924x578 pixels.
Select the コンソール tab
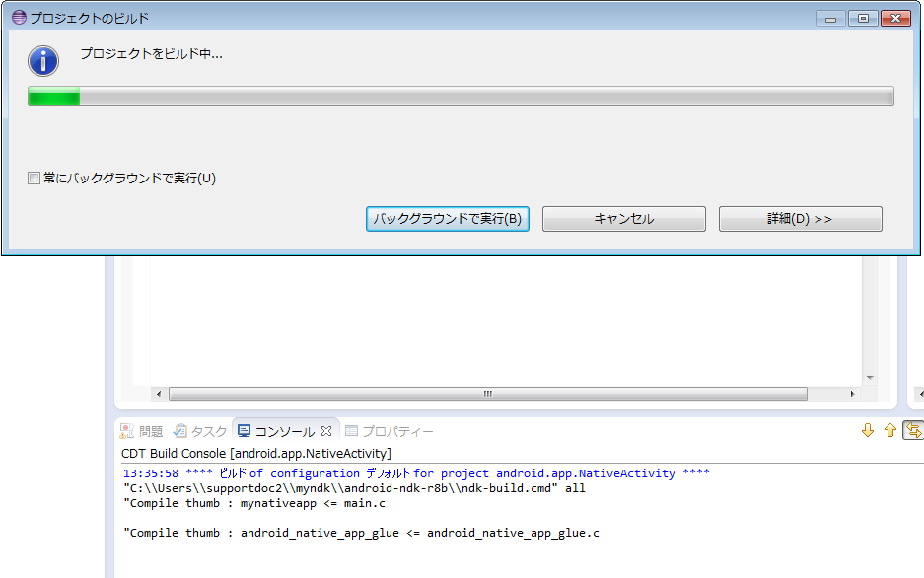coord(285,431)
